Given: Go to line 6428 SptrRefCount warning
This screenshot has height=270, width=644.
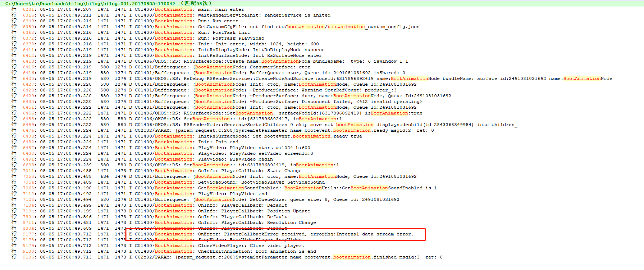Looking at the screenshot, I should point(204,90).
